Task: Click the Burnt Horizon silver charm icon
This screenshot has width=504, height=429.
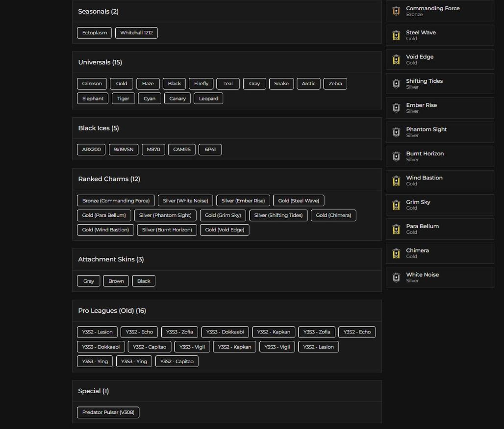Action: pos(396,156)
